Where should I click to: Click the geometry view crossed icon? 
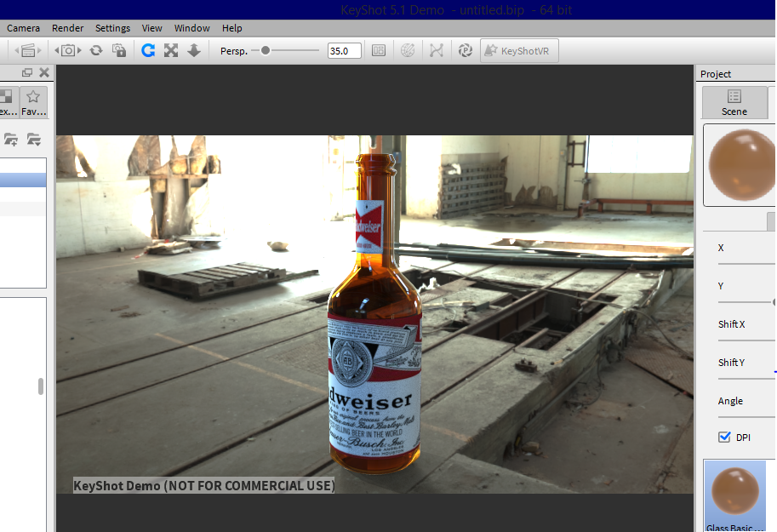(436, 50)
